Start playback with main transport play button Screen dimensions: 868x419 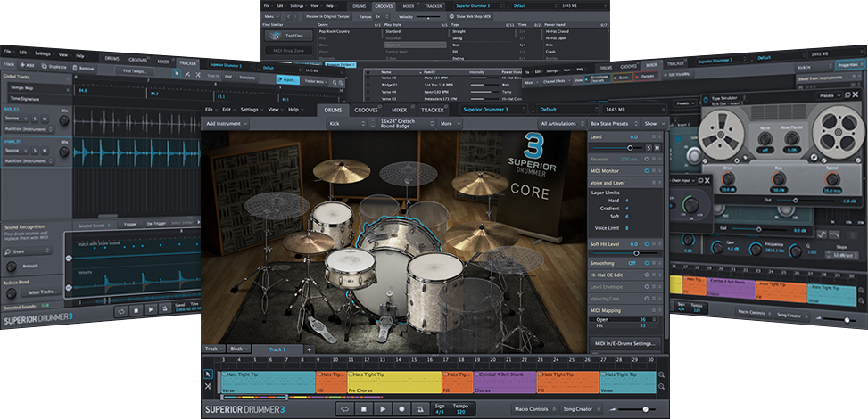pos(383,409)
